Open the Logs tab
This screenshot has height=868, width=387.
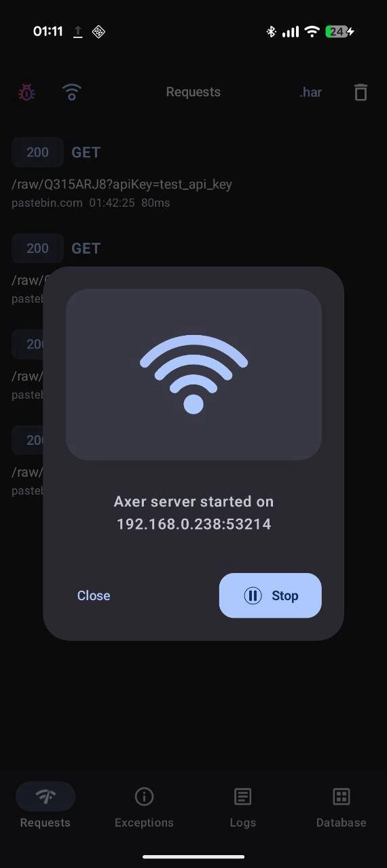(243, 808)
